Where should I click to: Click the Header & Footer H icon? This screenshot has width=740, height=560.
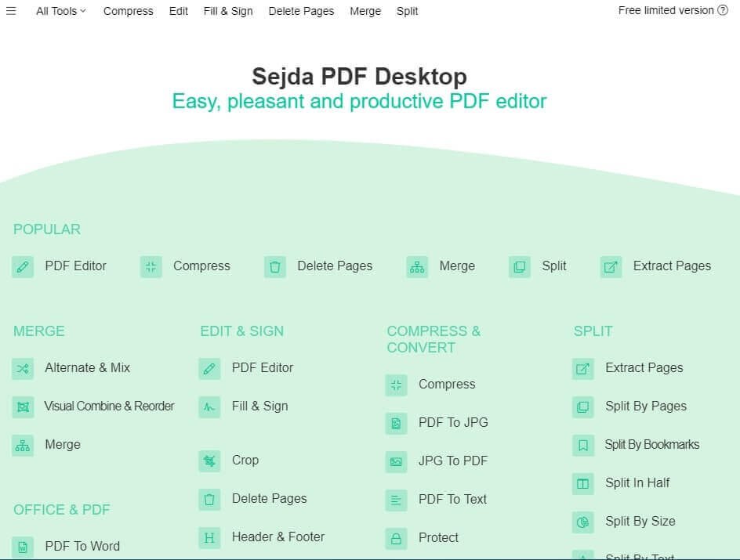click(x=209, y=538)
